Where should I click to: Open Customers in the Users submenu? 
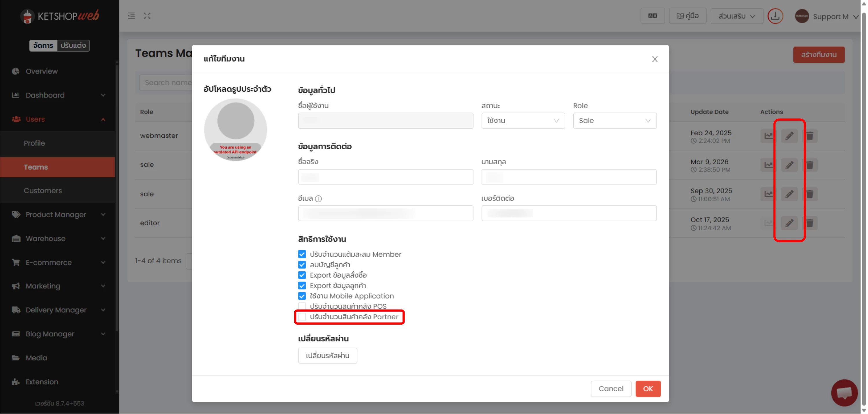(x=43, y=191)
